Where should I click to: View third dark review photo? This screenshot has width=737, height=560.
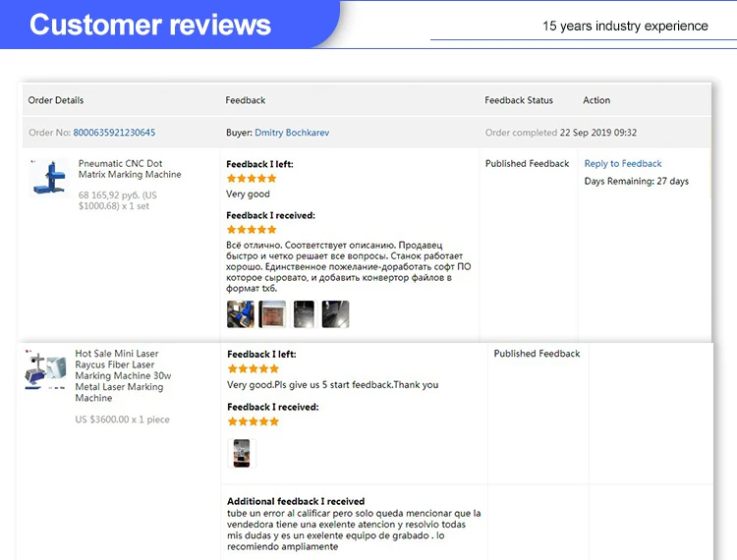304,313
